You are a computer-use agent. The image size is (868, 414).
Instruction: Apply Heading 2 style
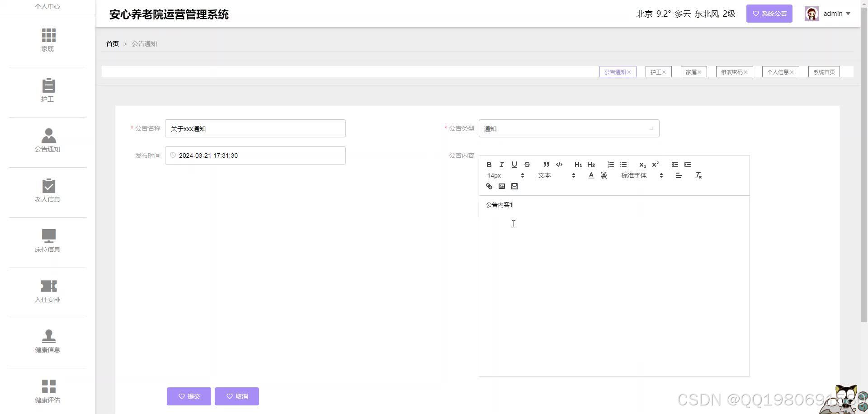(x=591, y=165)
